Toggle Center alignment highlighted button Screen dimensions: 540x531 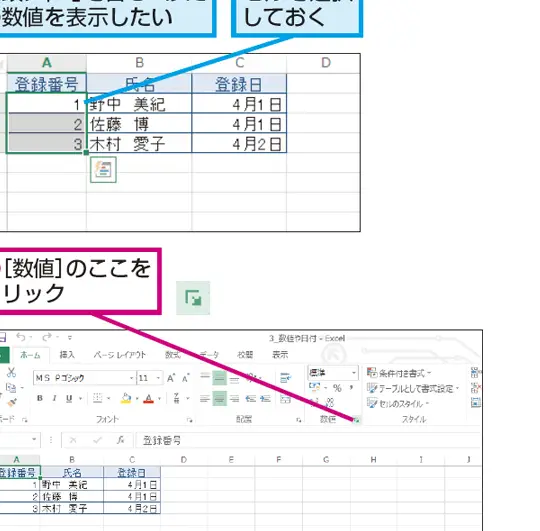[x=219, y=399]
